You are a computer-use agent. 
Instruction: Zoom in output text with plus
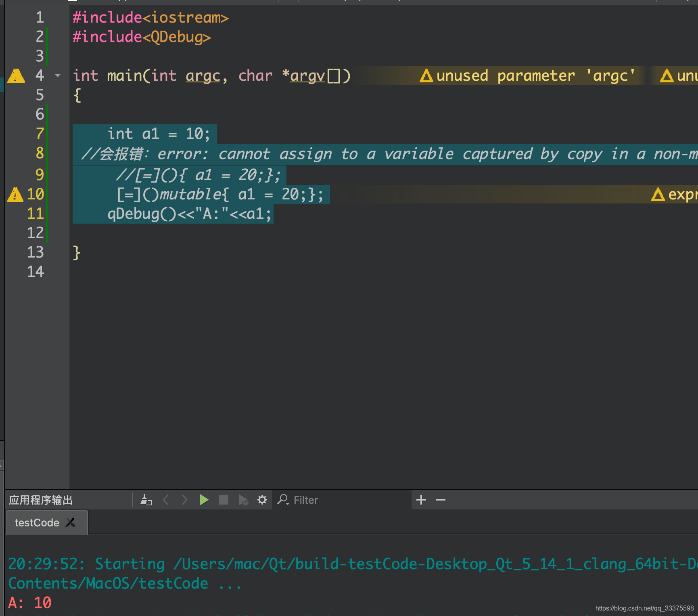pos(421,500)
